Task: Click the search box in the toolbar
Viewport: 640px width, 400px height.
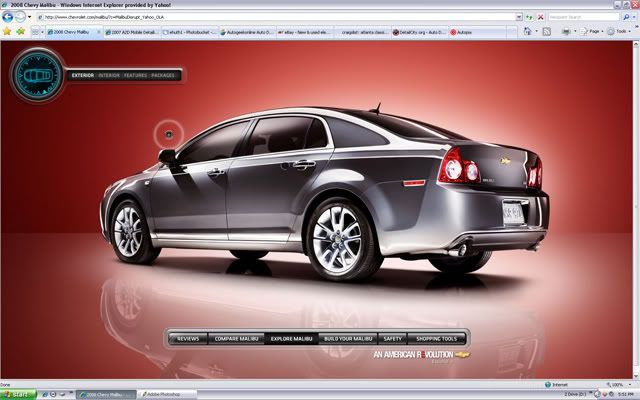Action: pos(584,17)
